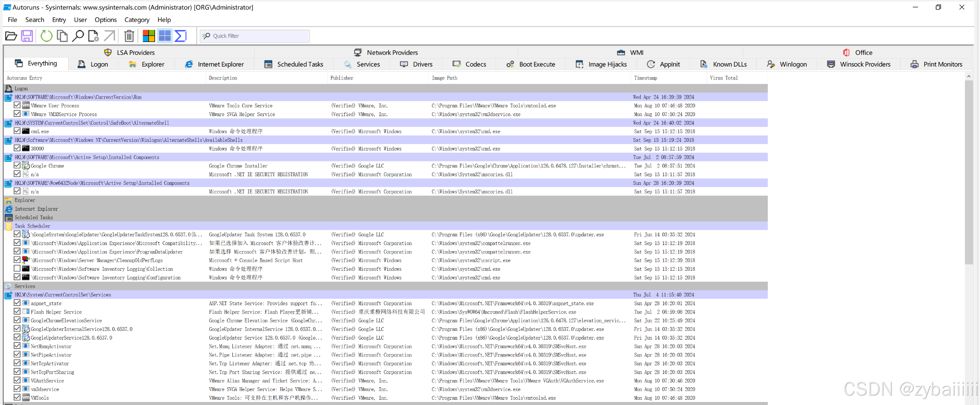Viewport: 980px width, 405px height.
Task: Toggle the blue Windows-logo Hide Windows Entries icon
Action: point(164,36)
